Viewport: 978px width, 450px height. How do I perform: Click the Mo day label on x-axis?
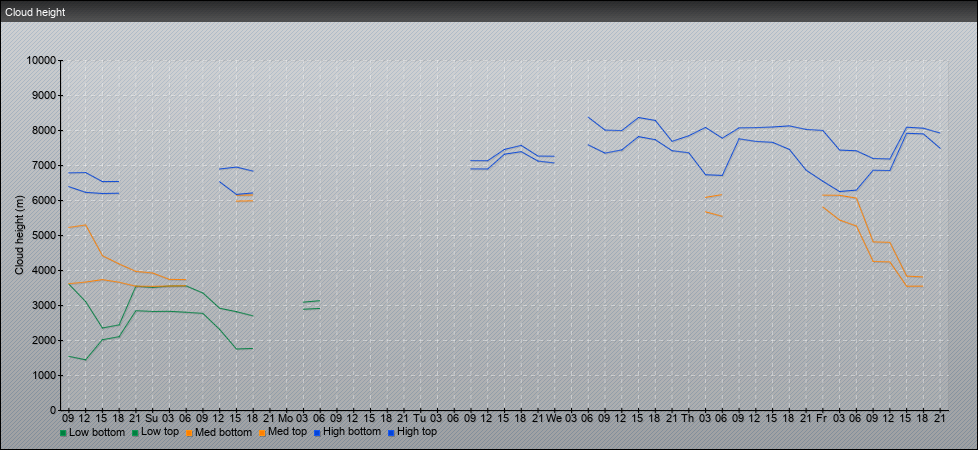[x=286, y=418]
